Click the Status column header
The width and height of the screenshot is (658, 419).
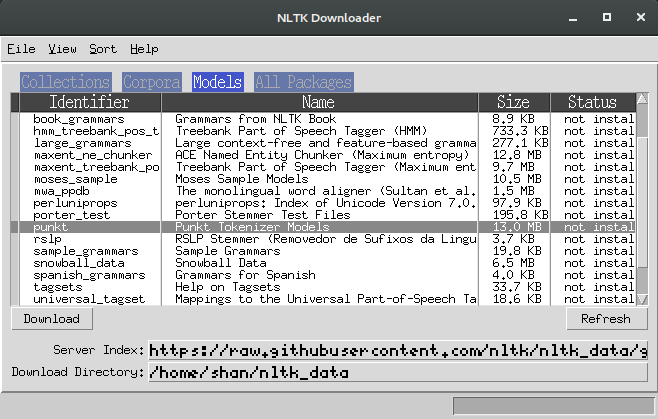click(593, 102)
